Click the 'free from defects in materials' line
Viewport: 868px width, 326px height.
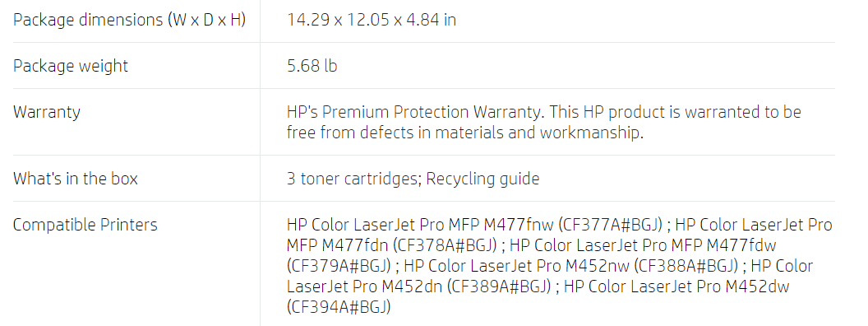(x=465, y=133)
